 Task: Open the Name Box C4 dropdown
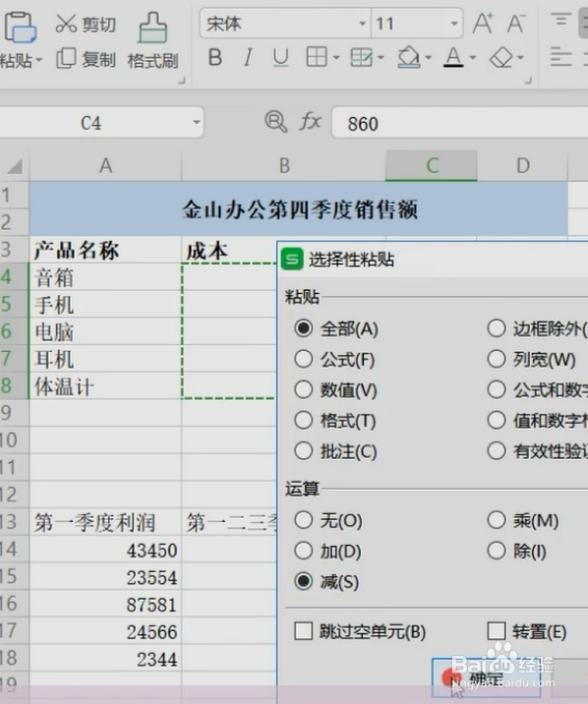196,122
